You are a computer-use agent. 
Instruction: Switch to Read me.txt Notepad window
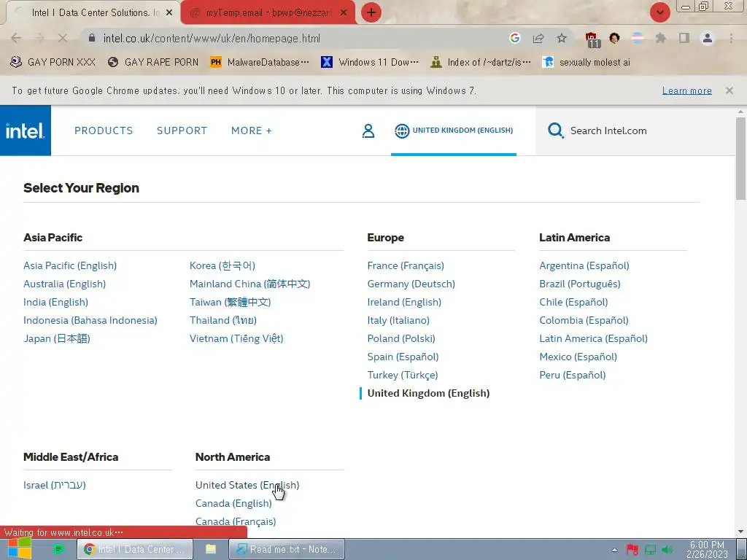pos(286,549)
